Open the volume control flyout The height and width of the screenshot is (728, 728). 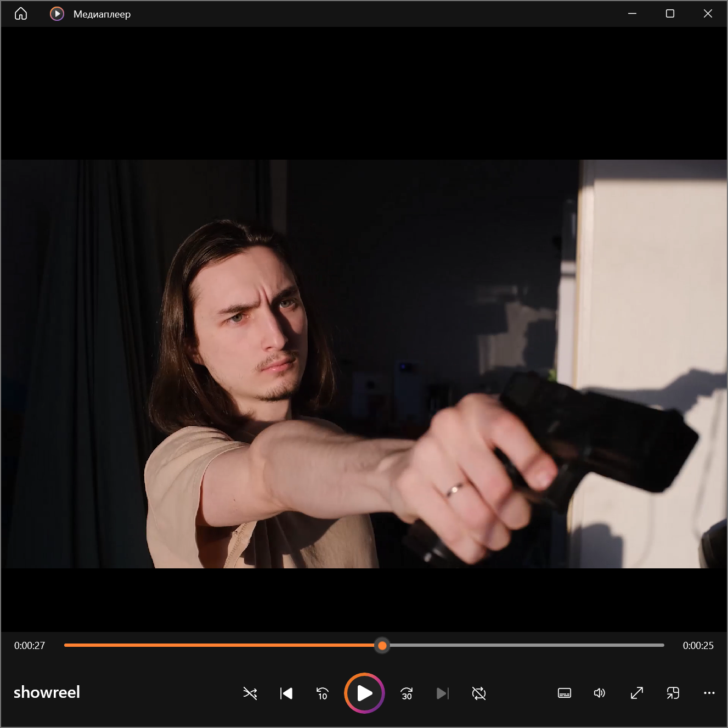(600, 693)
